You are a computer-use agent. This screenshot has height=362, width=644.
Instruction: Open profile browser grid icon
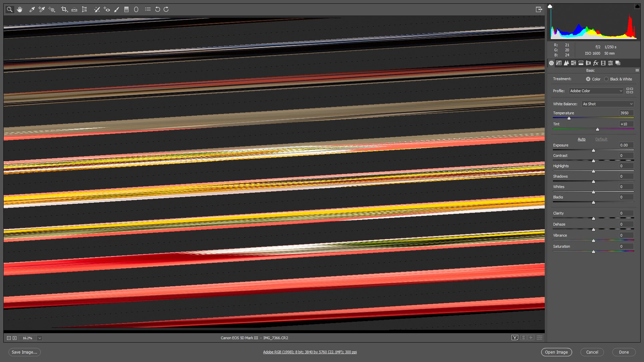(x=630, y=91)
